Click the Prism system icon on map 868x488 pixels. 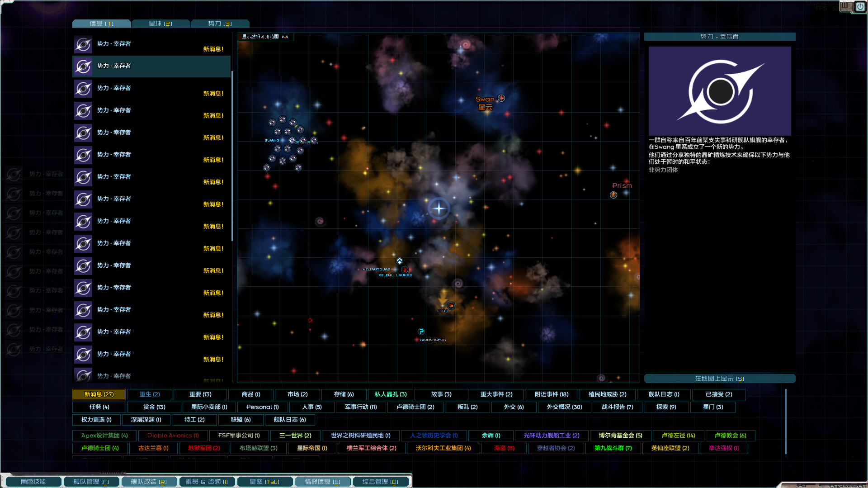(613, 195)
